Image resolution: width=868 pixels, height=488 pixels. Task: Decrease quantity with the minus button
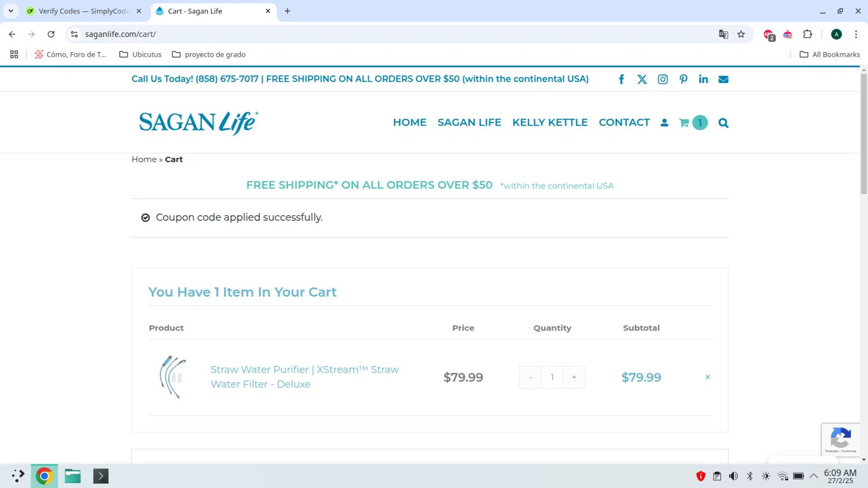(530, 377)
